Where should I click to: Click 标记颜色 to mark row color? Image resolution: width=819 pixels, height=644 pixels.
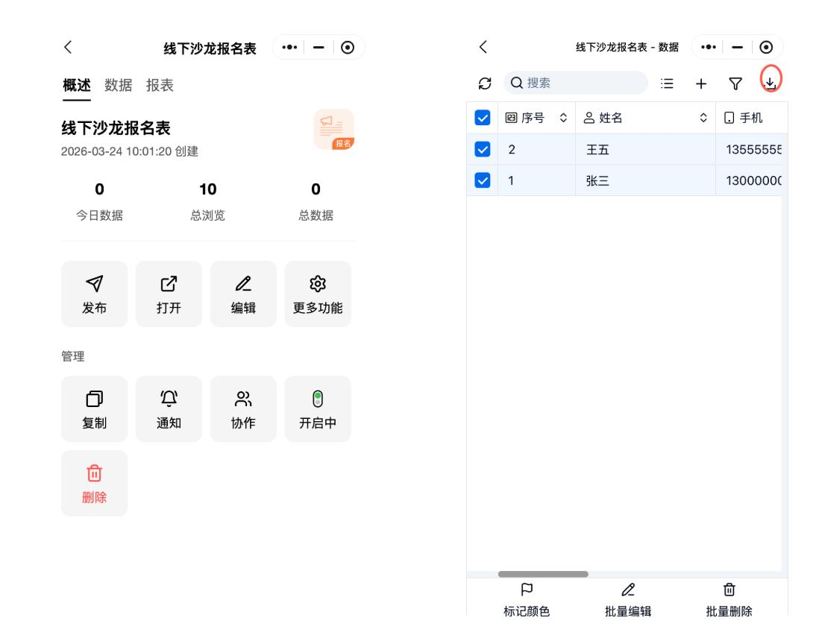527,601
